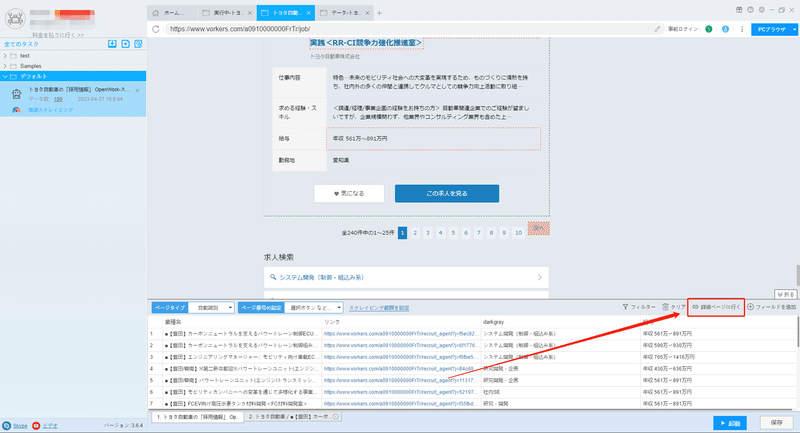This screenshot has height=433, width=800.
Task: Select bottom tab 1 トヨタ自動車の採用情報
Action: click(197, 417)
